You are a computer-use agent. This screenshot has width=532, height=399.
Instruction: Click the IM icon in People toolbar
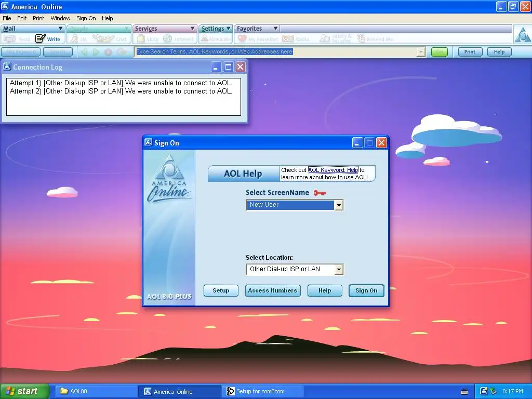[x=74, y=38]
